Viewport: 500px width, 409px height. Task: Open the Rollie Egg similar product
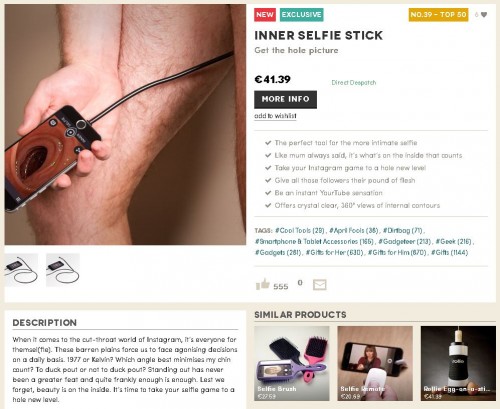(x=458, y=363)
